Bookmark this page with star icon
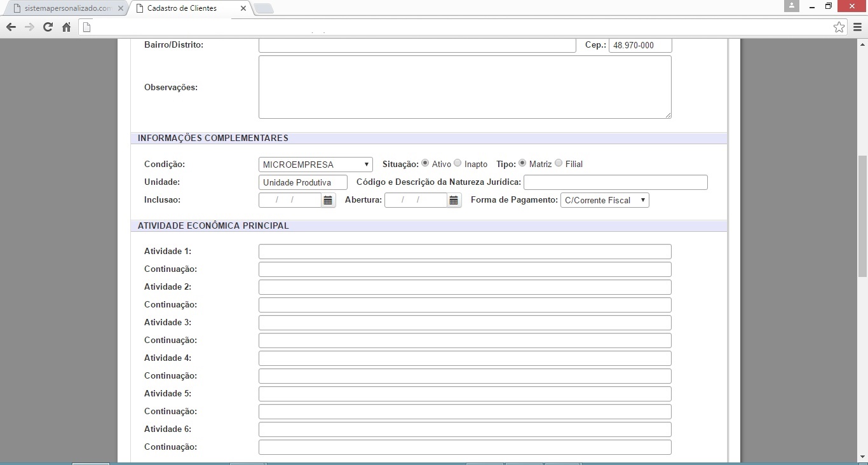Viewport: 868px width, 465px height. click(839, 27)
